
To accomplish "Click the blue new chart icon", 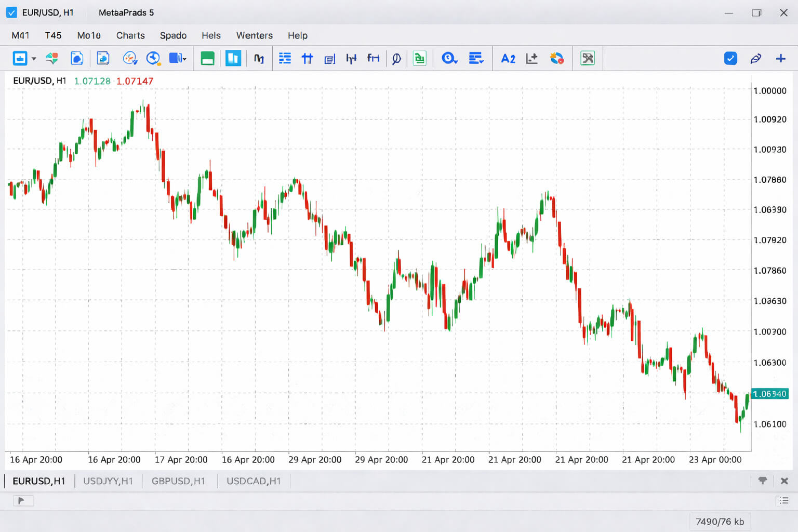I will pos(20,58).
